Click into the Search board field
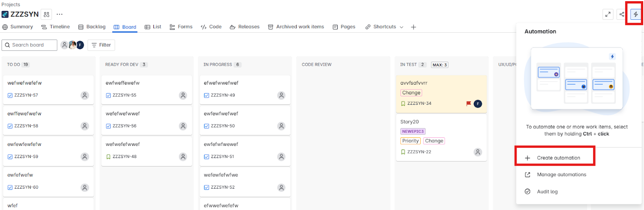644x210 pixels. pyautogui.click(x=29, y=45)
